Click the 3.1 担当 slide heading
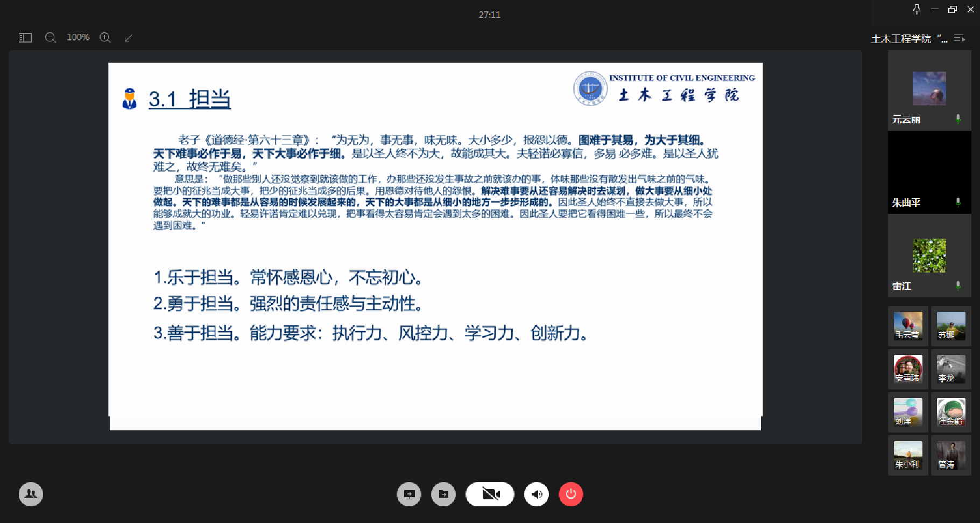 pyautogui.click(x=189, y=99)
